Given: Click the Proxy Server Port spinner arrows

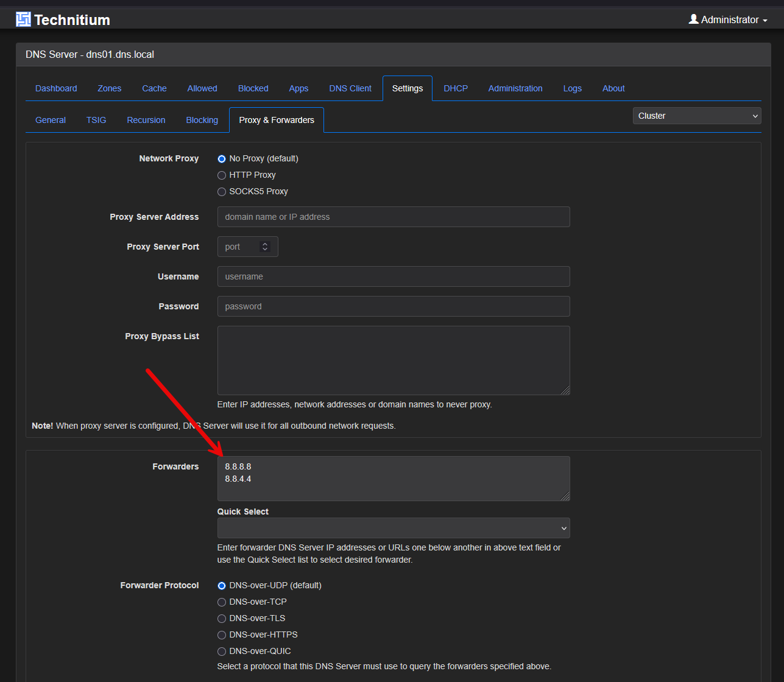Looking at the screenshot, I should point(264,247).
